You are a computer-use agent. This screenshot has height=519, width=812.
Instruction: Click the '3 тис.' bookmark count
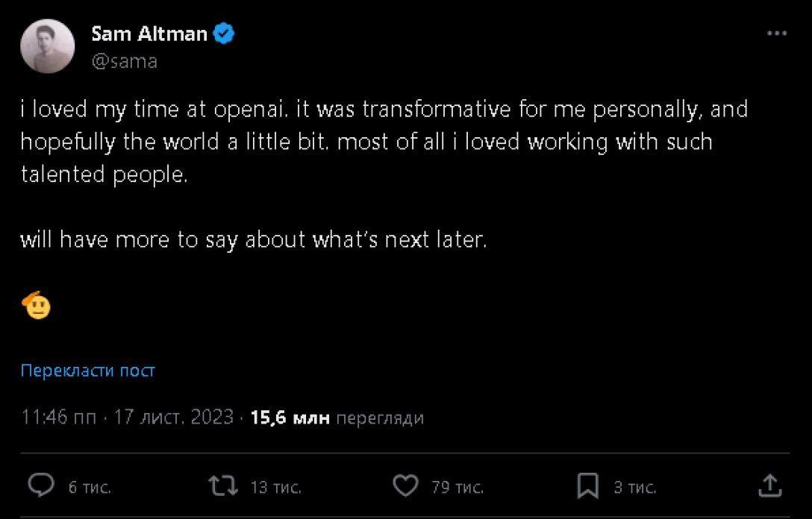[635, 488]
